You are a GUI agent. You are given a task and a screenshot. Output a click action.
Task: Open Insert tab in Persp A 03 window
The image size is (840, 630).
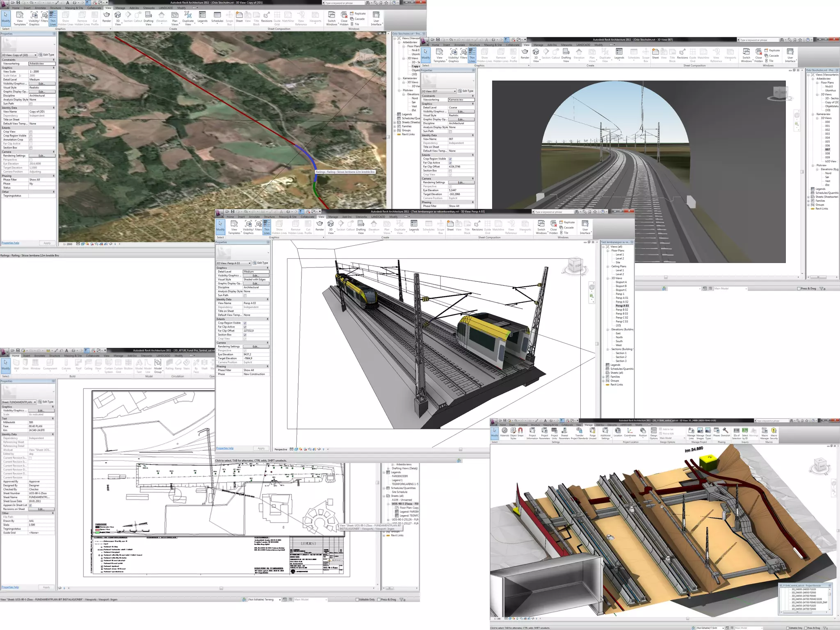[241, 217]
